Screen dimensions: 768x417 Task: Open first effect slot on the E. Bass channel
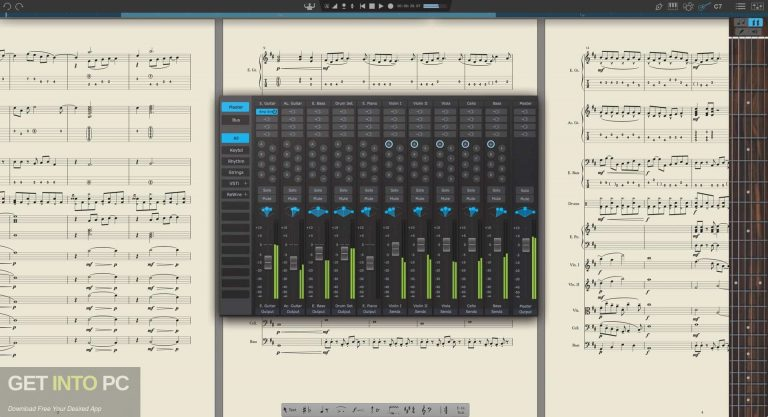[x=318, y=112]
